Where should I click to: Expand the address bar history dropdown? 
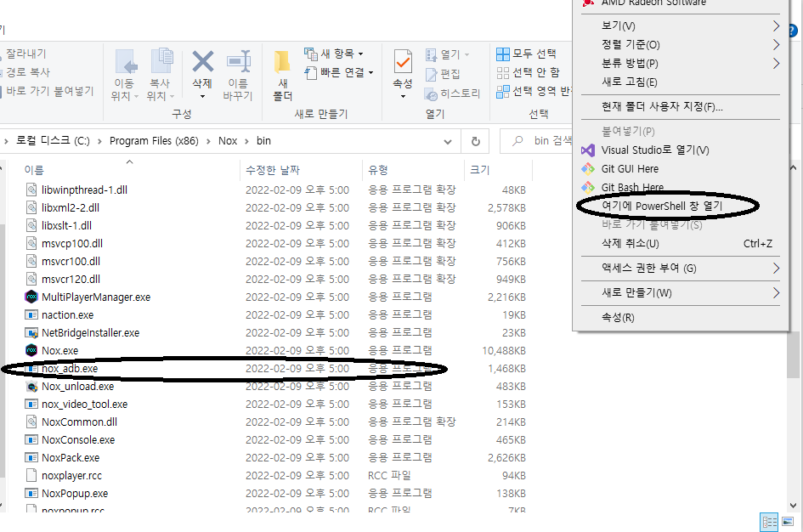(x=448, y=141)
